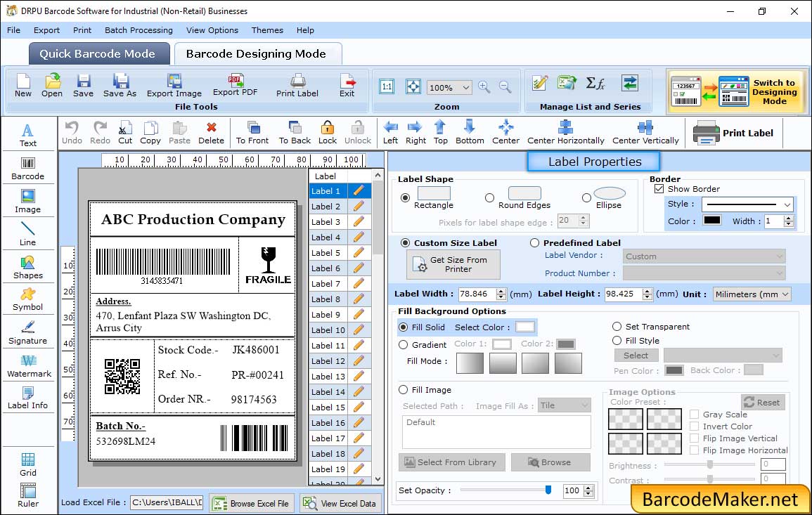Image resolution: width=812 pixels, height=515 pixels.
Task: Switch to Quick Barcode Mode tab
Action: (x=99, y=54)
